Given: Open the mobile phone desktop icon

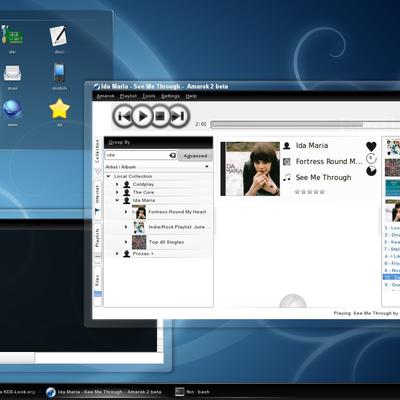Looking at the screenshot, I should [59, 72].
